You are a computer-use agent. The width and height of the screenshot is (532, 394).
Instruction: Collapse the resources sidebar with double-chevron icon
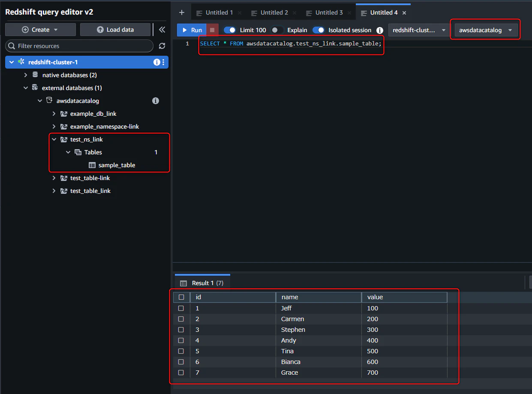(x=162, y=30)
